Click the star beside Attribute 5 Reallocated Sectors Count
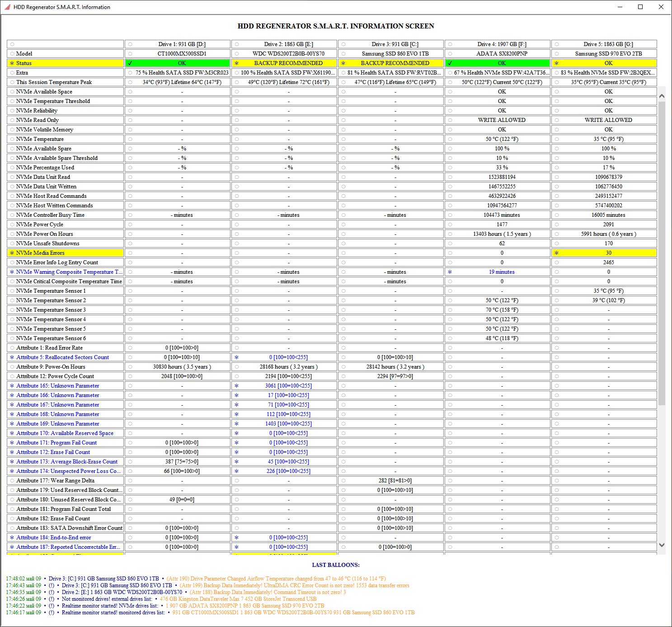This screenshot has height=627, width=672. coord(12,357)
